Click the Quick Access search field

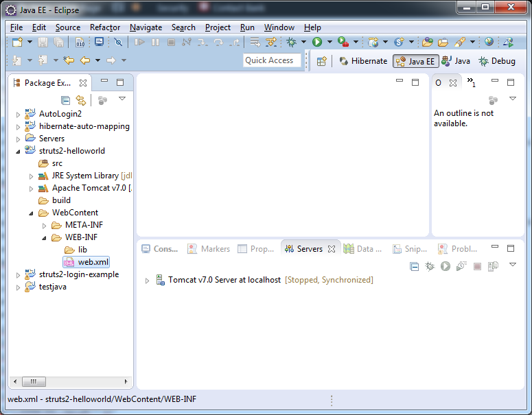pos(272,60)
